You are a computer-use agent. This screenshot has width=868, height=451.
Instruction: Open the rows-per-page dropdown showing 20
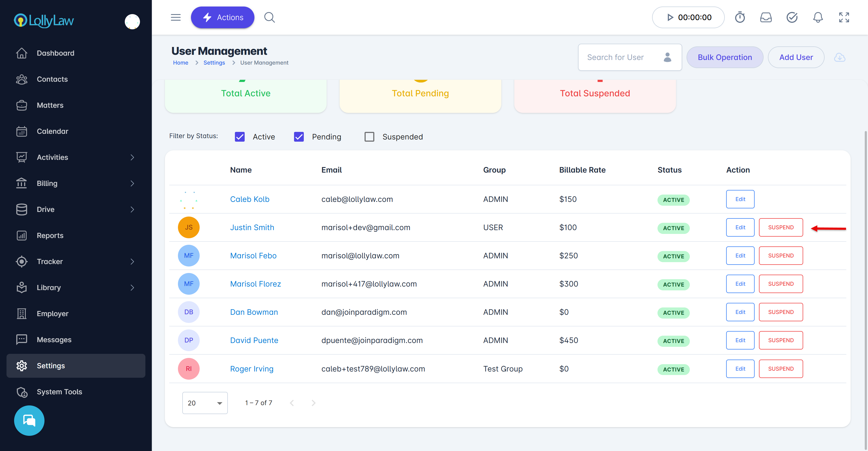(205, 403)
